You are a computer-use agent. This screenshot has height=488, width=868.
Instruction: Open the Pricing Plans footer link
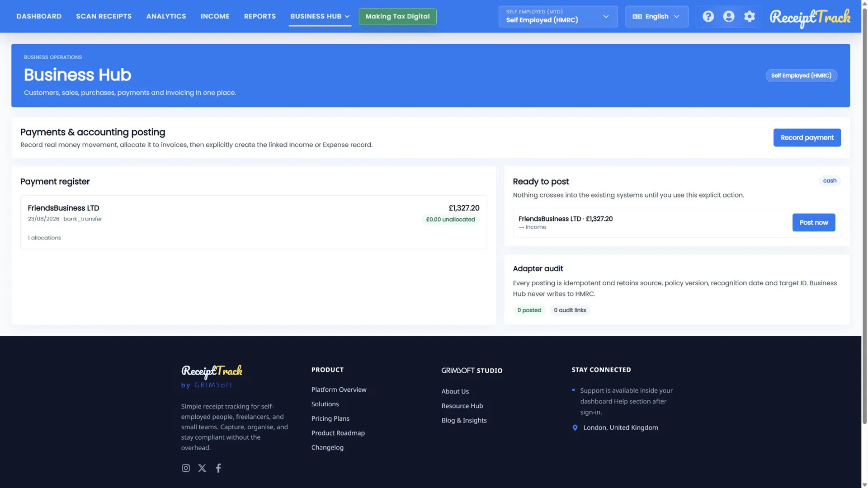[x=330, y=418]
